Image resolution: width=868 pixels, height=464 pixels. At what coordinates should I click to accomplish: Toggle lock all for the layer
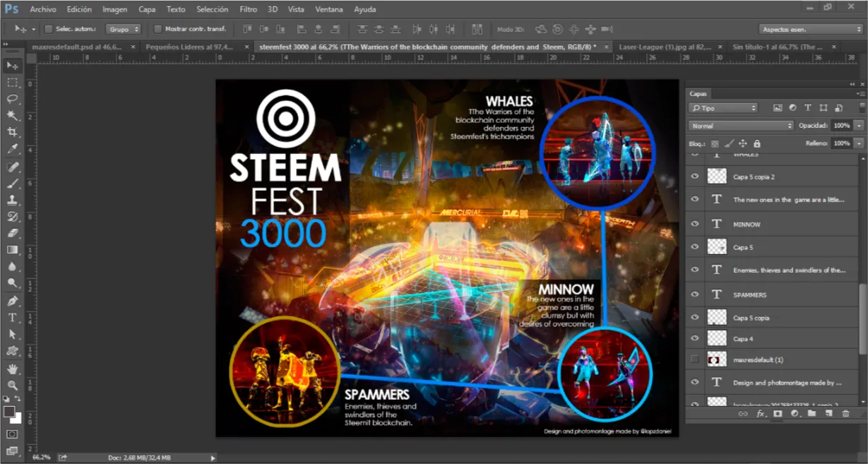pyautogui.click(x=757, y=143)
